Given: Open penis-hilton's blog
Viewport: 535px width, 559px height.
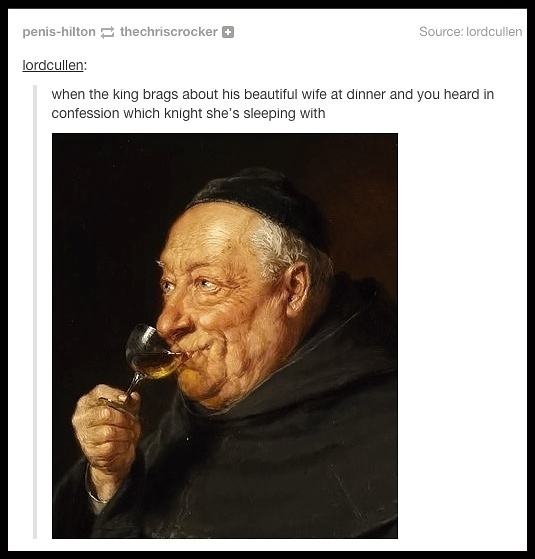Looking at the screenshot, I should 59,32.
